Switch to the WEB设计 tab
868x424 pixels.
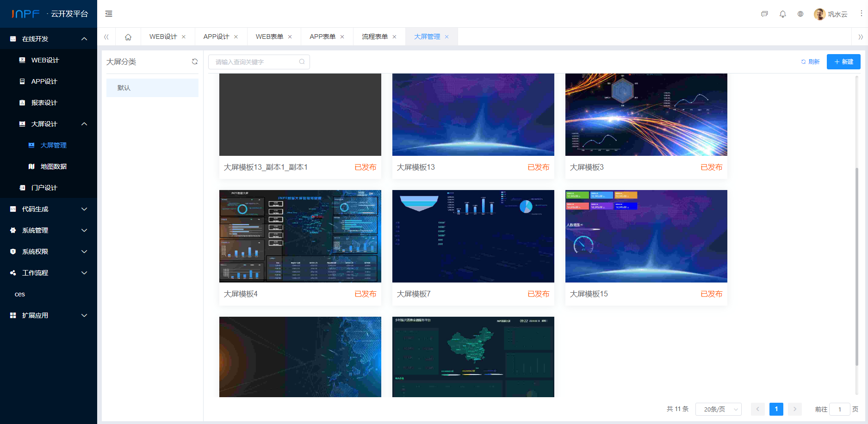pyautogui.click(x=163, y=37)
